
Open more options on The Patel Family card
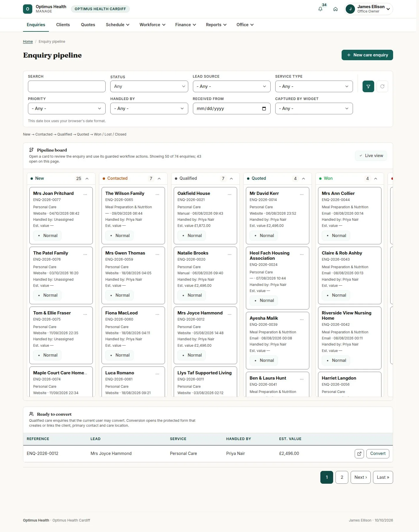85,254
